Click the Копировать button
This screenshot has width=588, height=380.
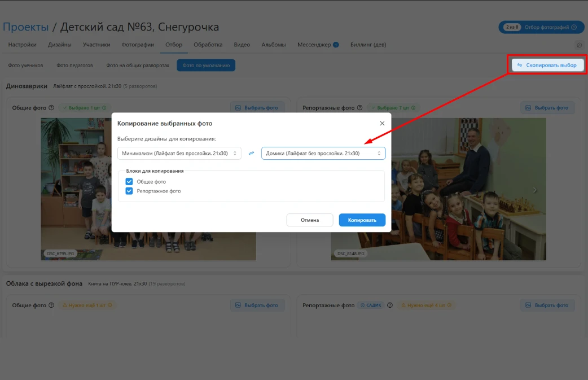(362, 220)
